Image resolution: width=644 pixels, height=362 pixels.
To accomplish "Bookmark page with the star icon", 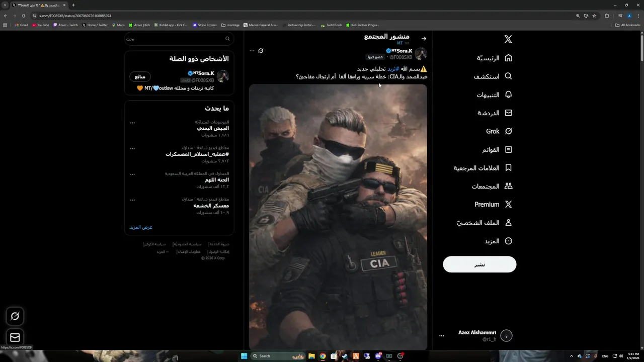I will [x=594, y=16].
